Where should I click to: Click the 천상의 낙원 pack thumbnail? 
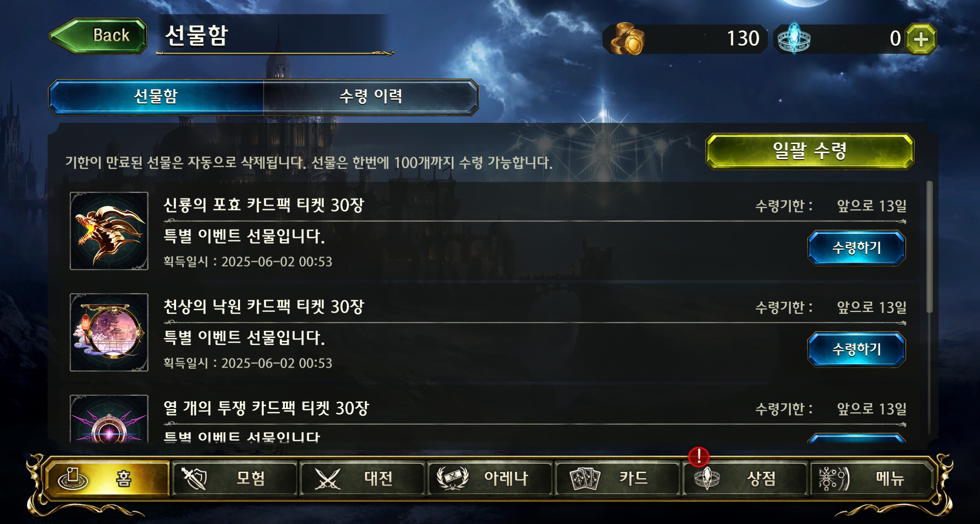pyautogui.click(x=109, y=332)
